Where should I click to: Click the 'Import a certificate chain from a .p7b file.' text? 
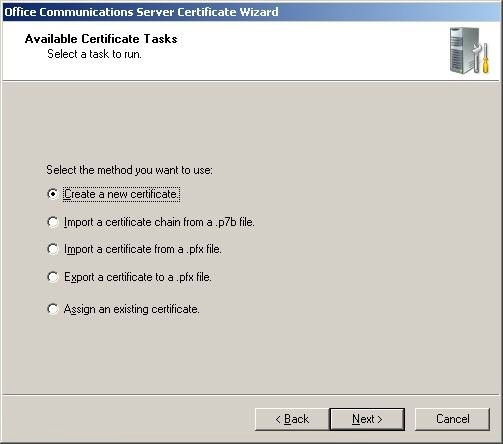159,222
